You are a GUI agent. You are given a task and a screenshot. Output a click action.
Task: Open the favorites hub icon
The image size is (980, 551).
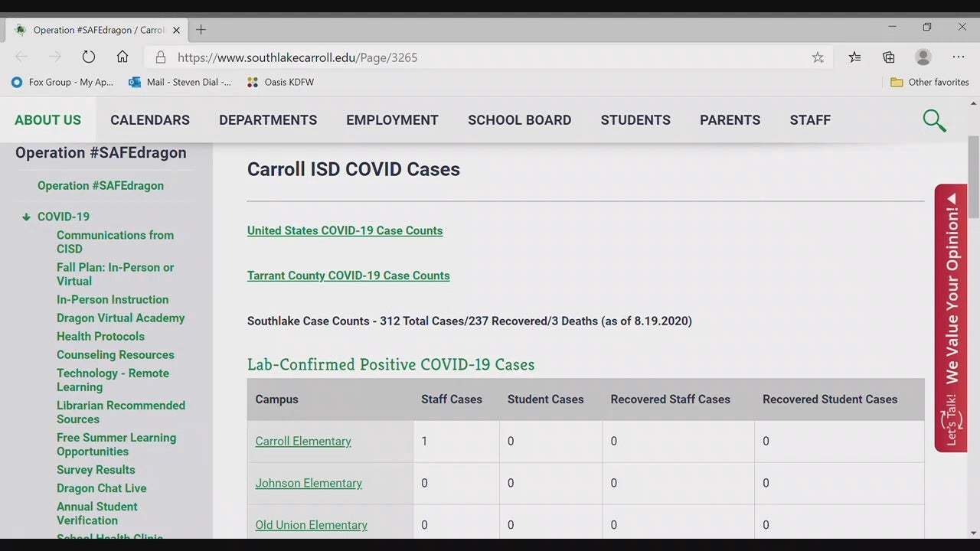coord(854,57)
